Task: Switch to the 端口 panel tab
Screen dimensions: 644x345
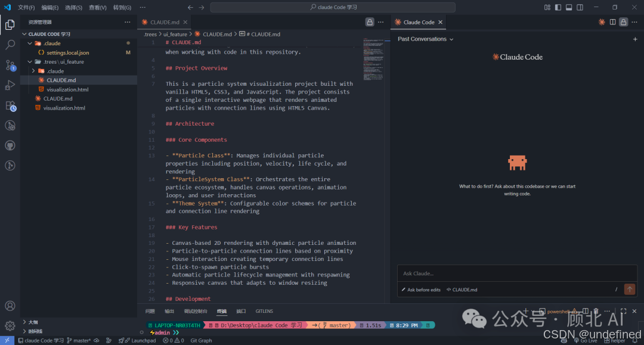Action: tap(241, 312)
